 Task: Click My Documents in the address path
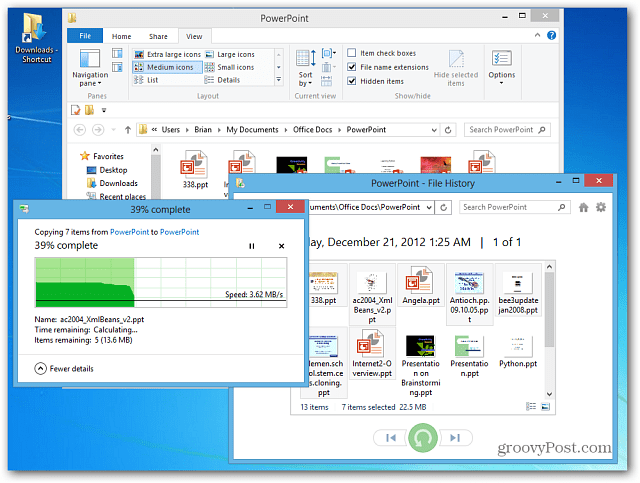point(252,130)
